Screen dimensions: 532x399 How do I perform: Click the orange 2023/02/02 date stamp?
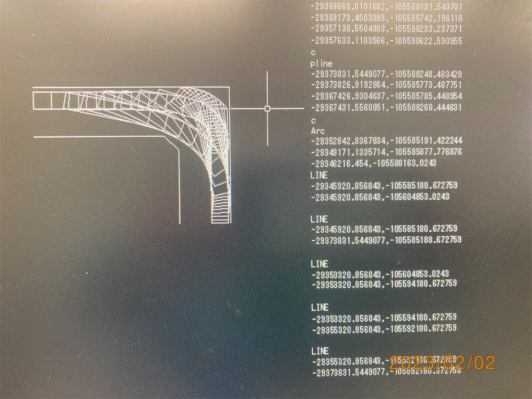[442, 363]
